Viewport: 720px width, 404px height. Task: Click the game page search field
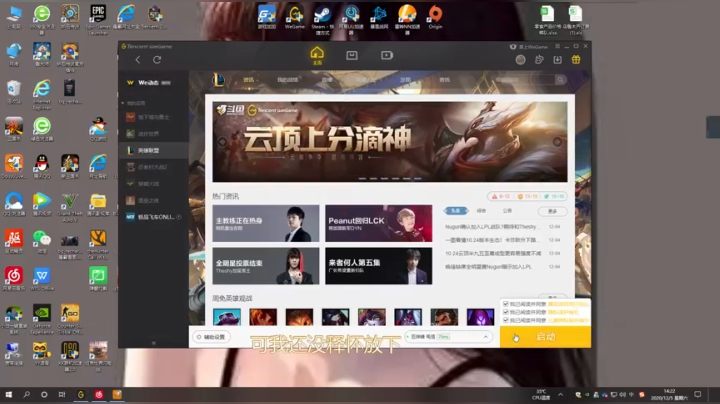click(526, 80)
